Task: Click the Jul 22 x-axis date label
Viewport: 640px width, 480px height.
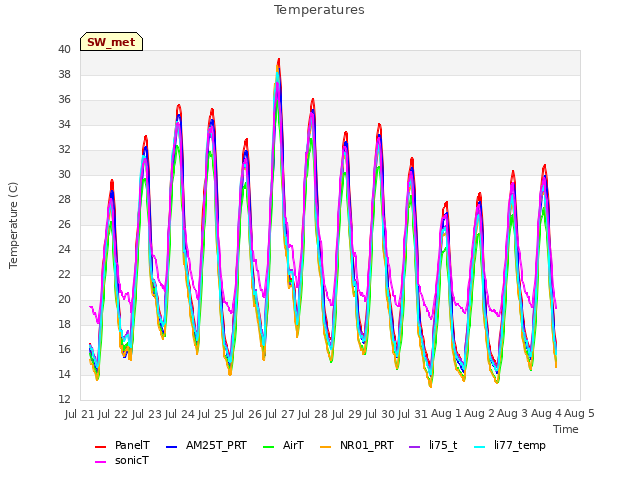Action: 113,414
